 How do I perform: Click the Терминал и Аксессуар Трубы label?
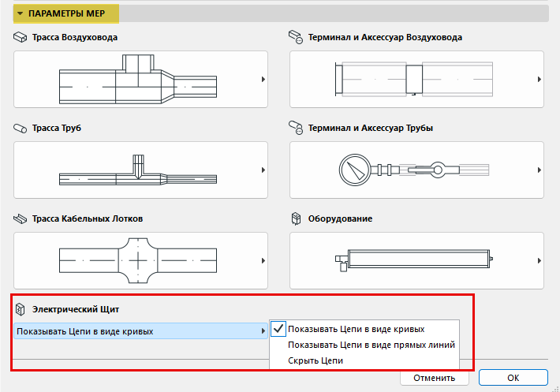pos(371,128)
